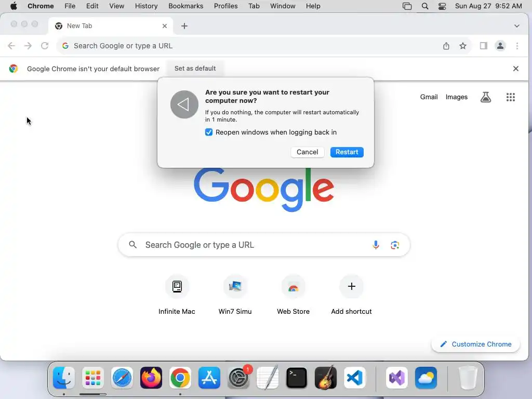The height and width of the screenshot is (399, 532).
Task: Click the Chrome icon in the Dock
Action: 180,378
